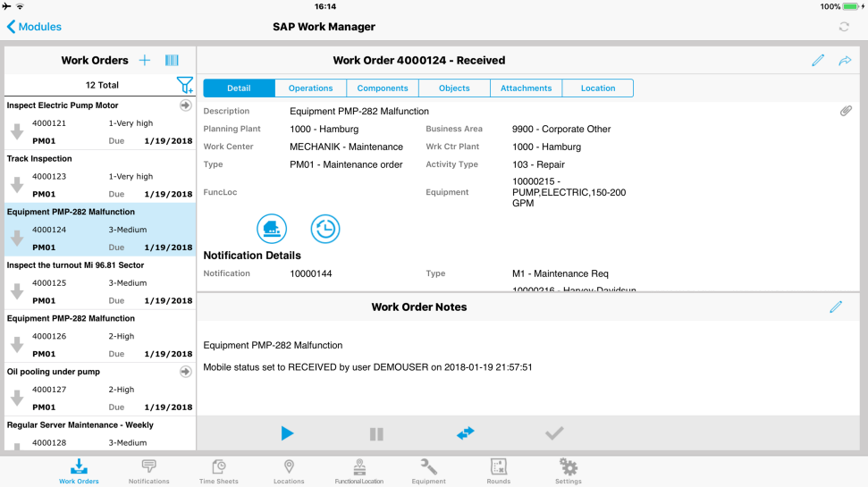Screen dimensions: 868x487
Task: Switch to the Attachments tab
Action: pyautogui.click(x=526, y=88)
